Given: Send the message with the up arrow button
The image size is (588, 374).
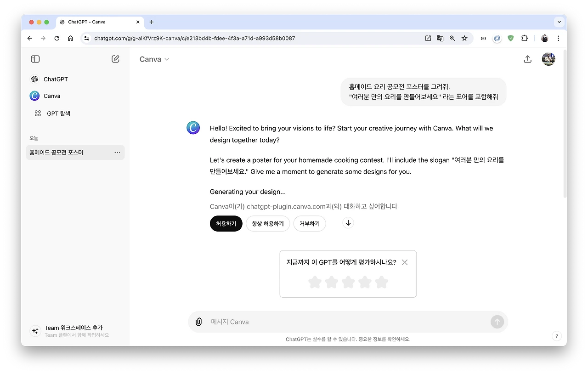Looking at the screenshot, I should [x=497, y=322].
